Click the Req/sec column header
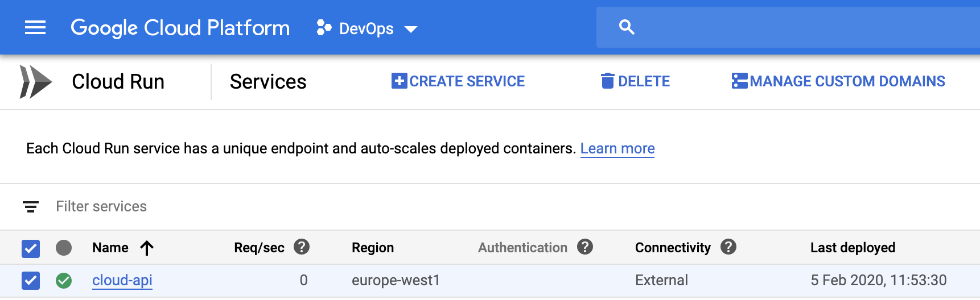The height and width of the screenshot is (300, 980). tap(260, 248)
